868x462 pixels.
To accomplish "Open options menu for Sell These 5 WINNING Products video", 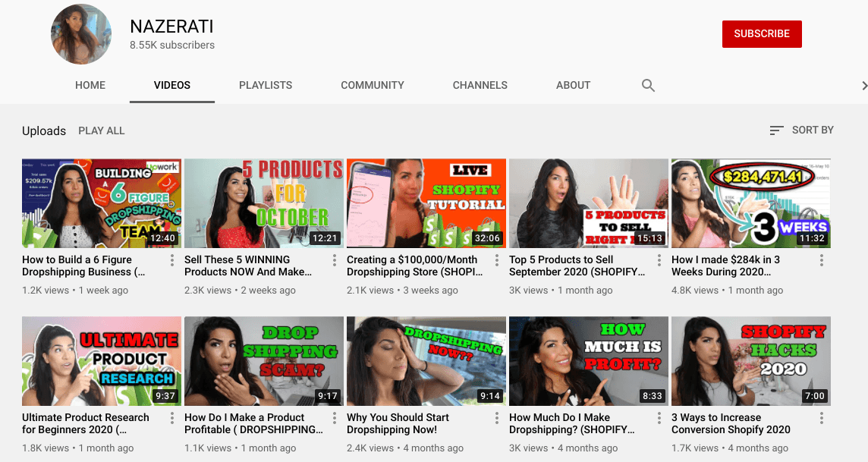I will 335,260.
